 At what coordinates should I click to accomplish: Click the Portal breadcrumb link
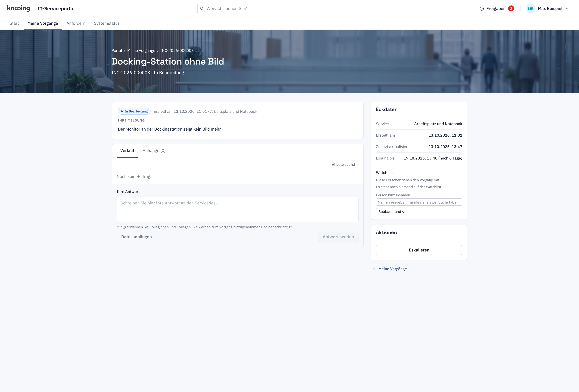pyautogui.click(x=117, y=51)
